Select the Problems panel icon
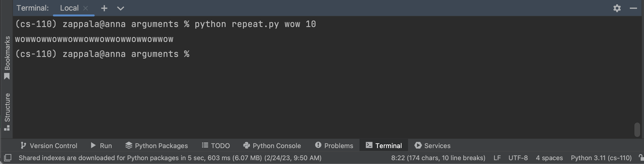 click(334, 145)
